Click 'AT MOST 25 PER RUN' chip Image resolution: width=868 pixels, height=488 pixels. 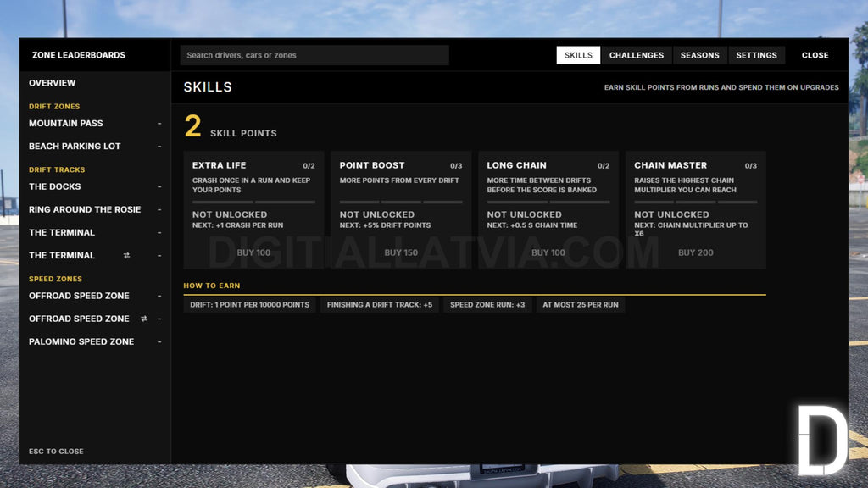tap(580, 305)
